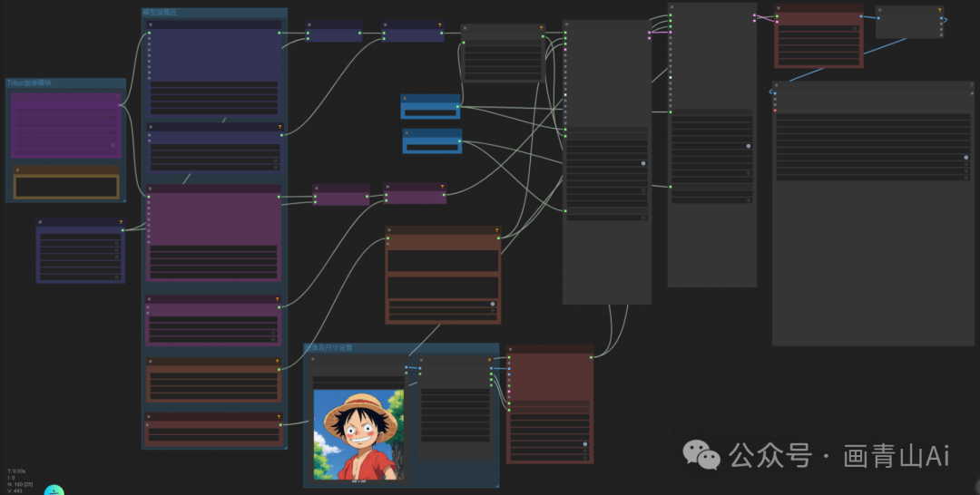Toggle the bright switch in brown prompt node

[x=493, y=304]
